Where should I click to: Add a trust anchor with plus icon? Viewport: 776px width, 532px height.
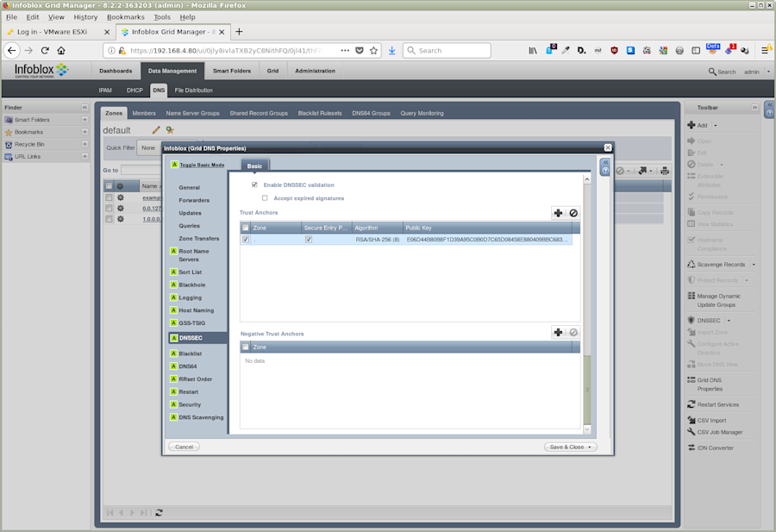(558, 213)
